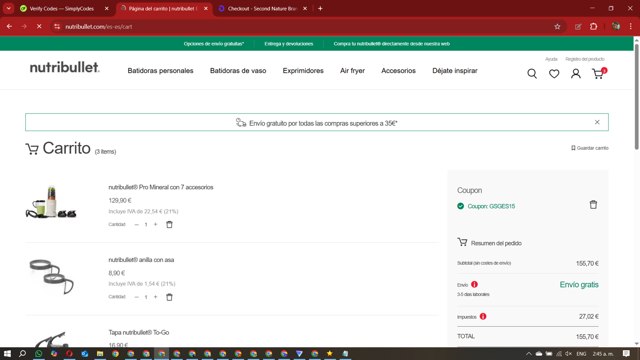This screenshot has width=640, height=360.
Task: Open browser extensions puzzle icon
Action: (593, 27)
